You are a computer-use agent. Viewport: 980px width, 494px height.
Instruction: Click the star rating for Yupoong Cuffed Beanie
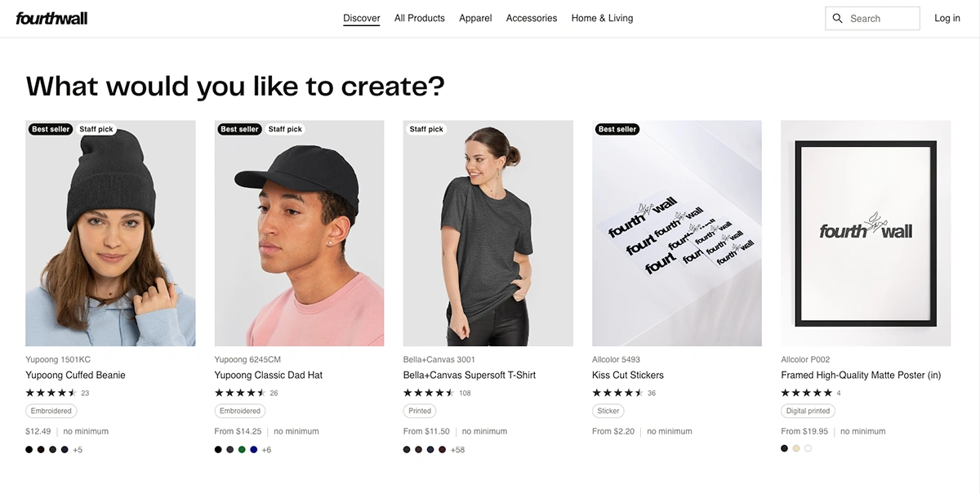[51, 393]
